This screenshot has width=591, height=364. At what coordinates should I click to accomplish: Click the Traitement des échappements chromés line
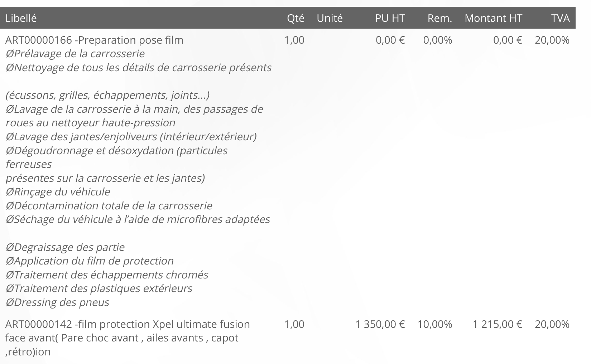107,275
